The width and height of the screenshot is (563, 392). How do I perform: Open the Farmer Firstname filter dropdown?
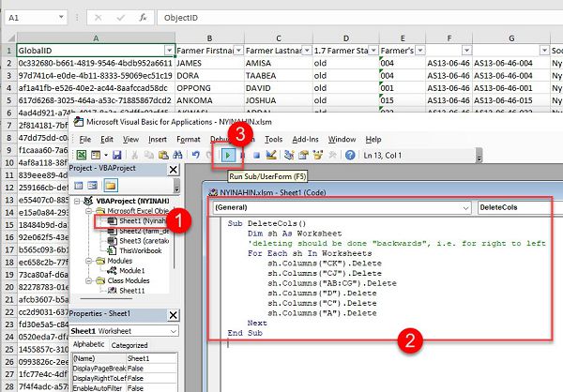click(238, 51)
